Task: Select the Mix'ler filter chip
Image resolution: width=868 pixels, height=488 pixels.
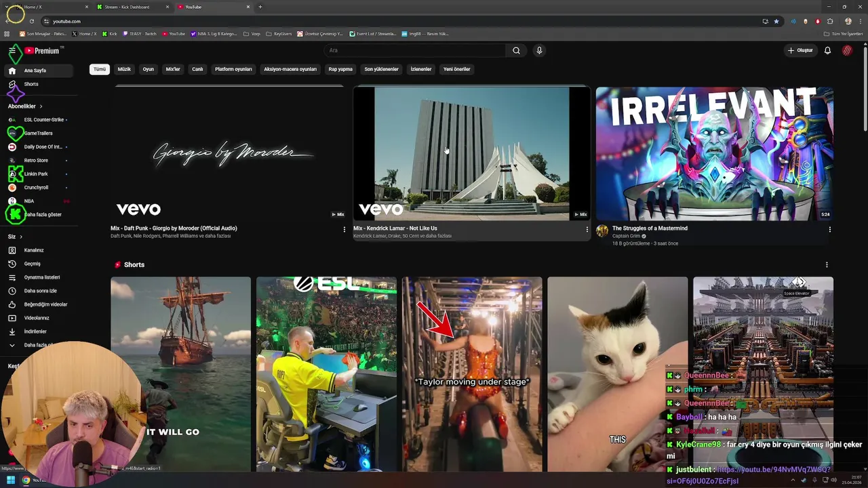Action: click(x=173, y=69)
